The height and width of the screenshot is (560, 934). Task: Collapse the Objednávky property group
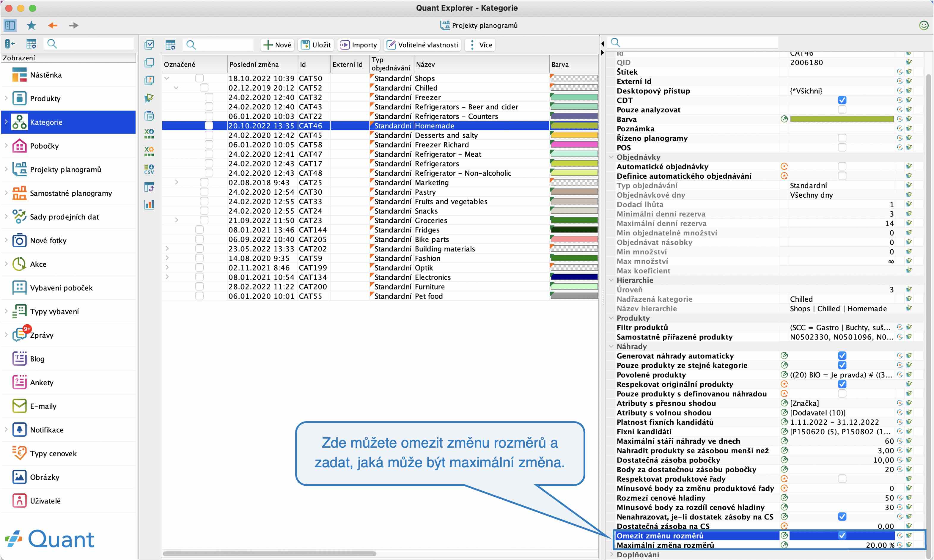click(611, 157)
